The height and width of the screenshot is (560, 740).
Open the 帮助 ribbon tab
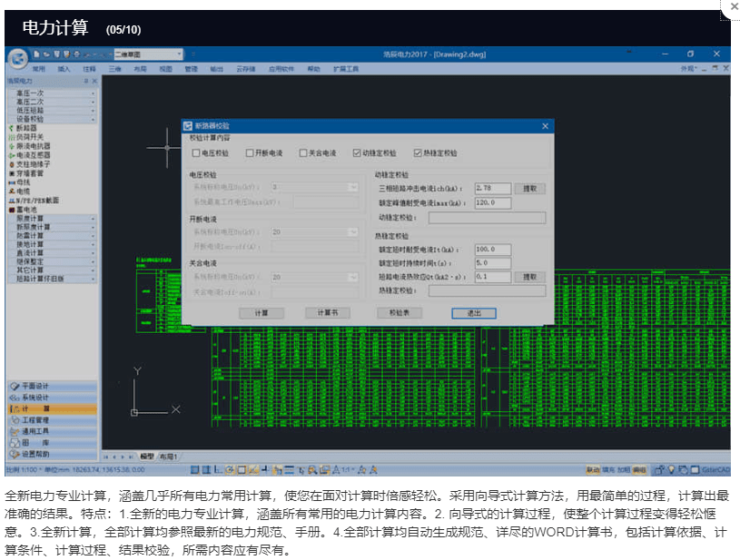click(314, 69)
